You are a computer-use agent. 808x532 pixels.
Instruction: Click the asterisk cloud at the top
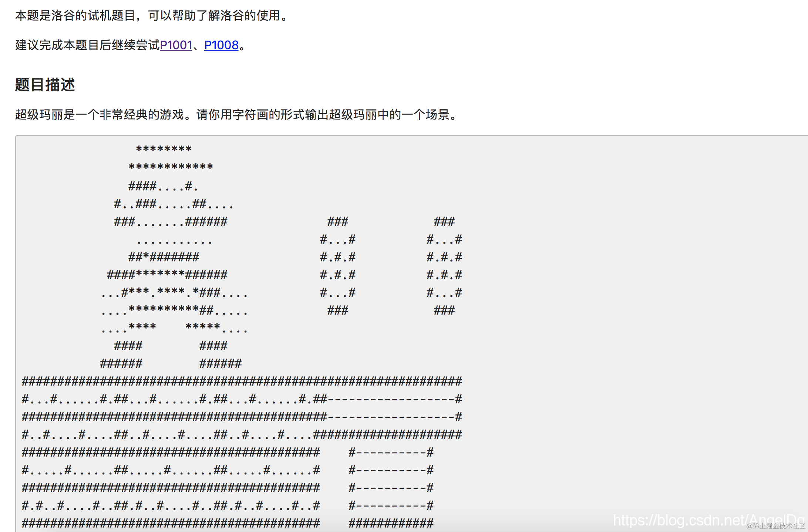click(x=165, y=149)
